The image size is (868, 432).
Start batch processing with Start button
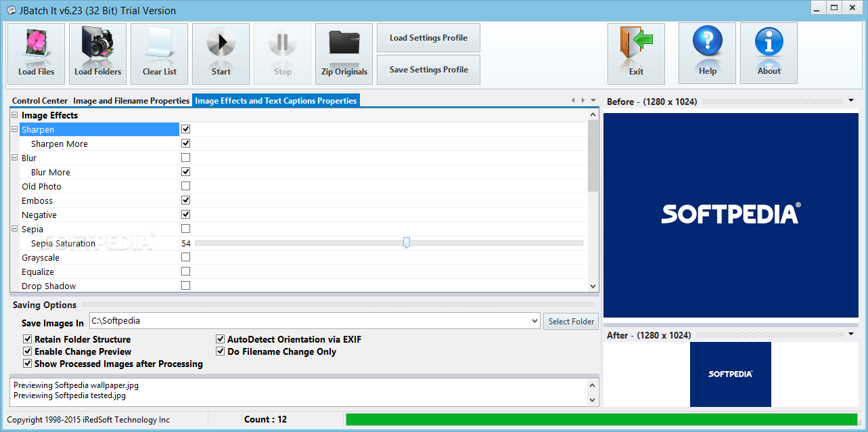[221, 53]
